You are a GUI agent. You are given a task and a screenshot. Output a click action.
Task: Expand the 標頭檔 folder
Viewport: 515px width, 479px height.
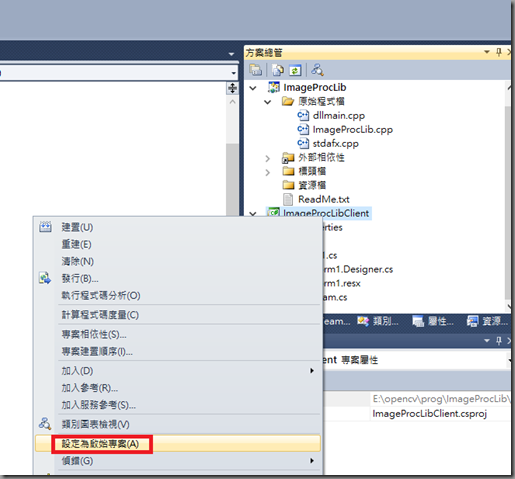tap(267, 172)
